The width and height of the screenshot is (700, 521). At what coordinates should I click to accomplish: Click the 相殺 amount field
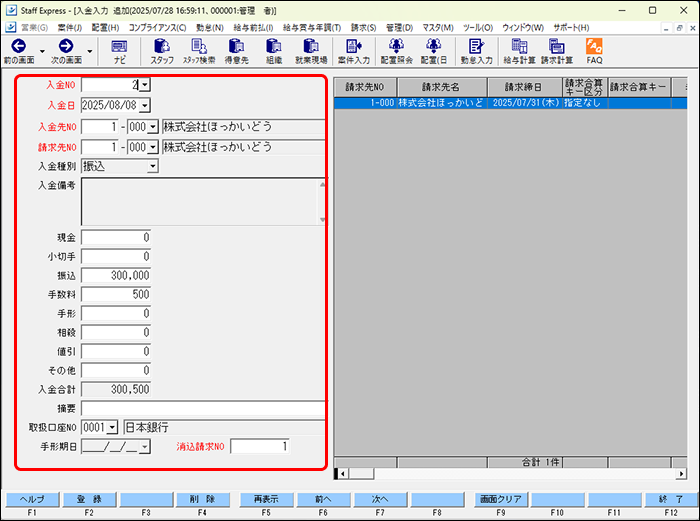tap(116, 333)
